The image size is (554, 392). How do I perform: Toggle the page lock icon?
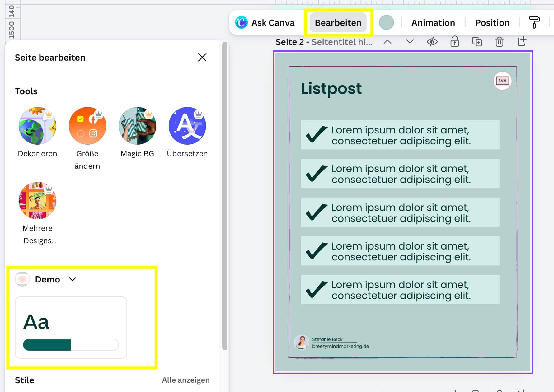click(x=454, y=42)
